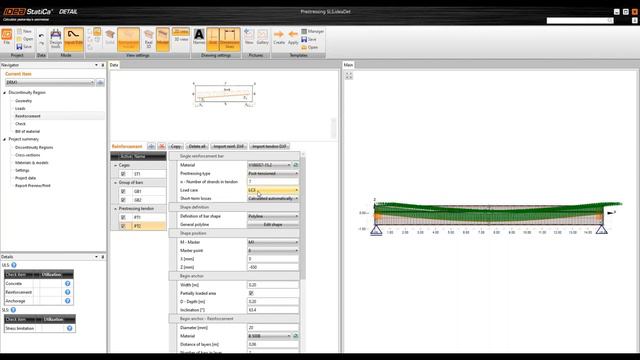Select the Design tools mode
Screen dimensions: 640x360
pos(56,39)
